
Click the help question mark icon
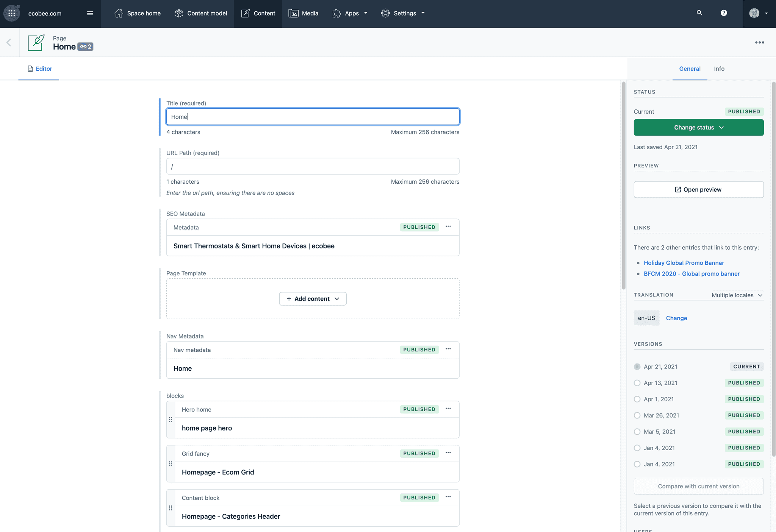724,12
